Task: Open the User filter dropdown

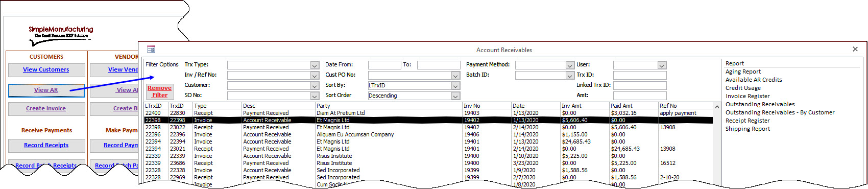Action: 662,65
